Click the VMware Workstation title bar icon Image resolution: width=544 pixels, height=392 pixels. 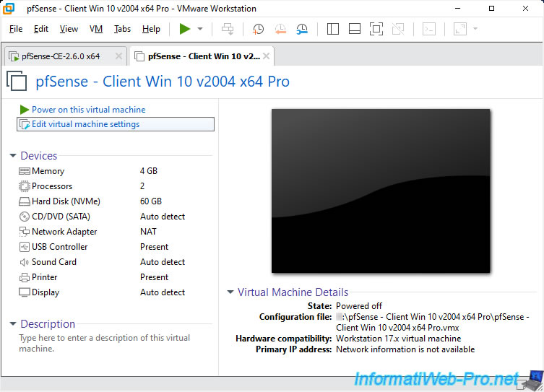point(9,9)
